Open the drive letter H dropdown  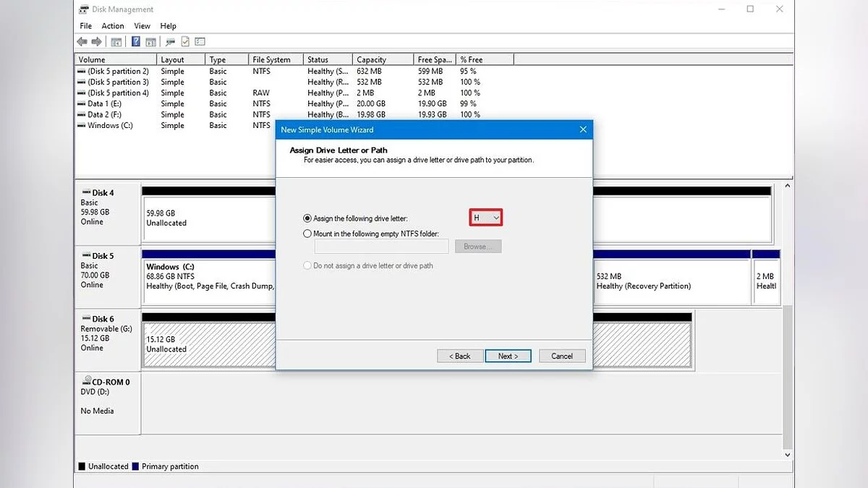pos(486,218)
